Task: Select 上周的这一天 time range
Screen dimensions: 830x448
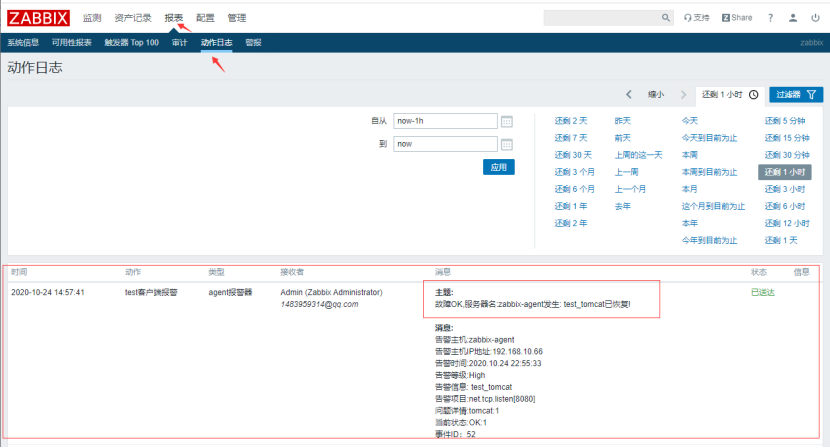Action: 638,155
